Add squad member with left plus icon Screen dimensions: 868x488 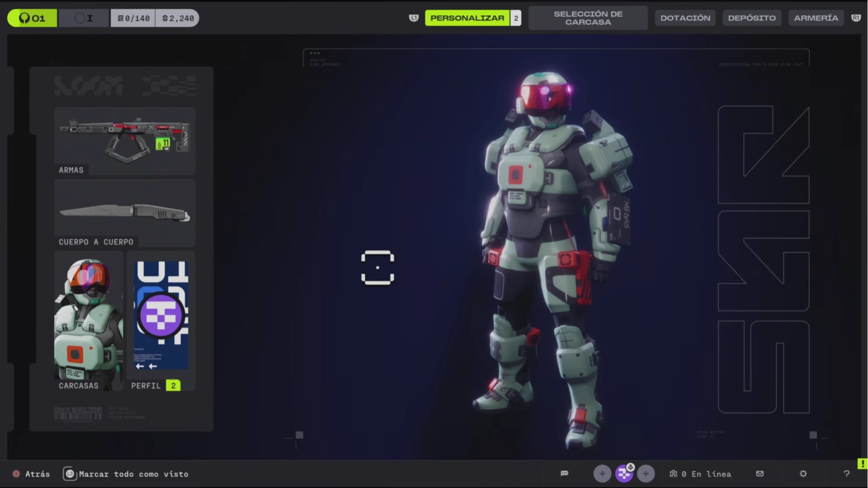click(x=602, y=474)
